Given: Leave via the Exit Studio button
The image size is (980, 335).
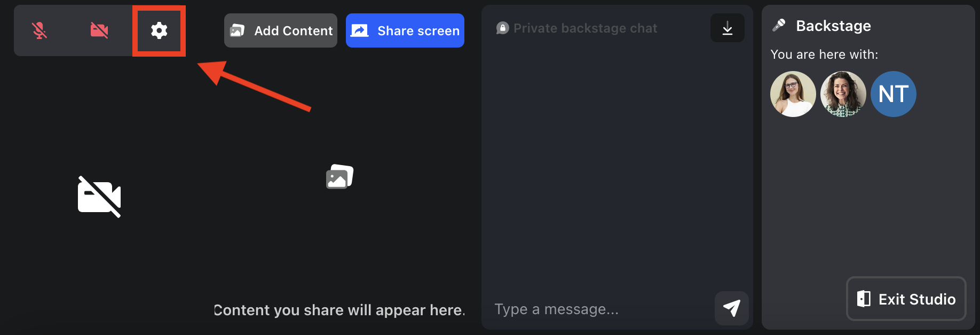Looking at the screenshot, I should 906,299.
